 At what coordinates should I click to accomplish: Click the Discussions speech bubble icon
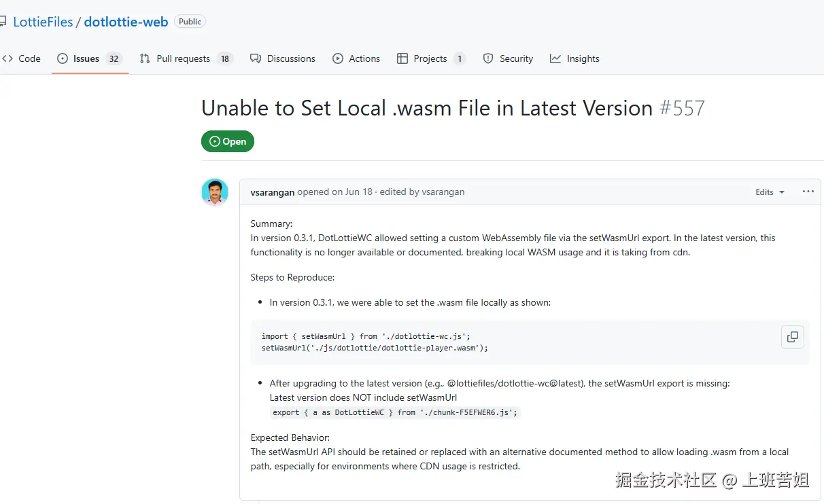click(256, 58)
